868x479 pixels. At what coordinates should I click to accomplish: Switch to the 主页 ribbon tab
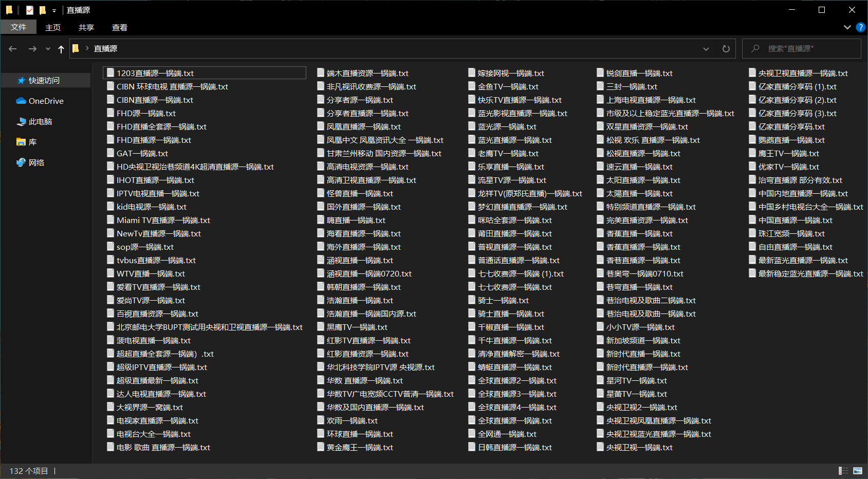click(53, 27)
